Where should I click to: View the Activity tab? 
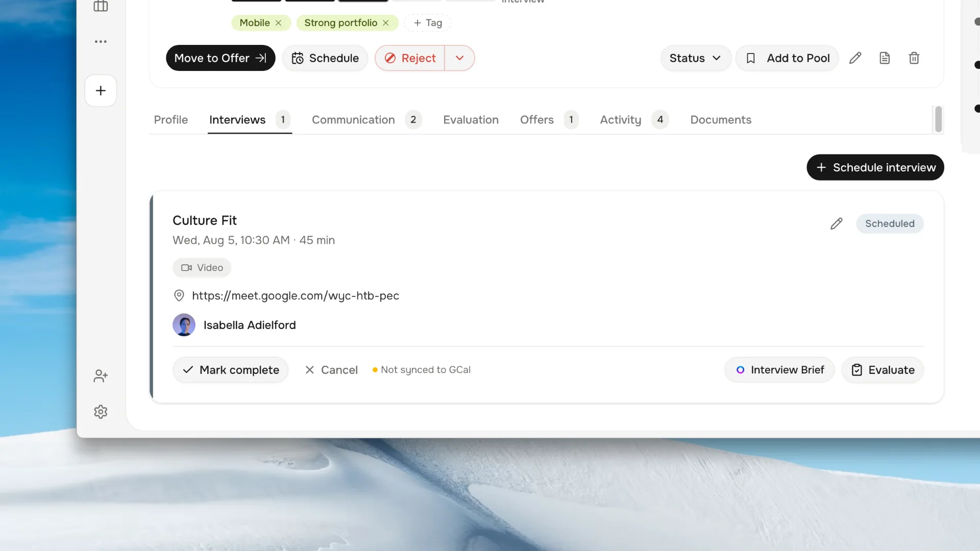[634, 120]
